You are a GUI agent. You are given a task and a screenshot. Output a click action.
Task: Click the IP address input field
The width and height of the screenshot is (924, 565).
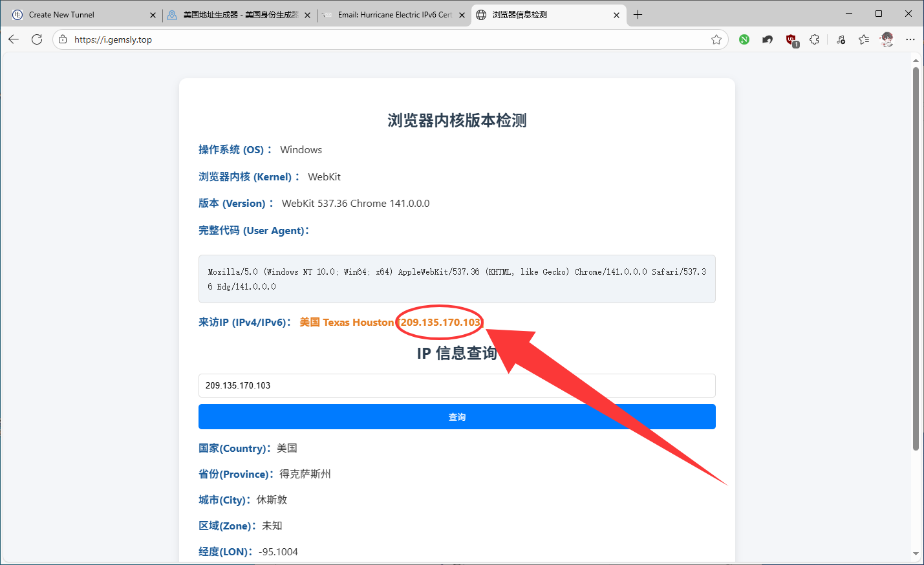click(x=457, y=385)
